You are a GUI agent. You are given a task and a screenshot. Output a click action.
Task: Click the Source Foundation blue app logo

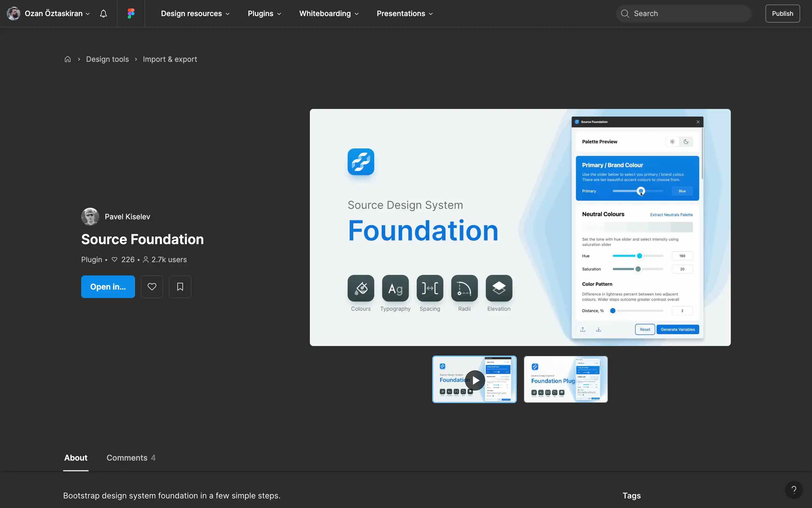tap(361, 162)
